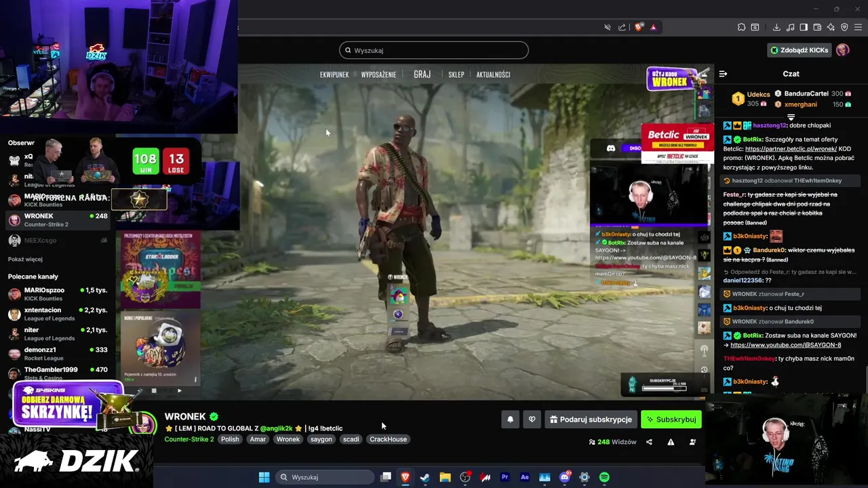
Task: Click Podaruj subskrypcje gift button
Action: (591, 420)
